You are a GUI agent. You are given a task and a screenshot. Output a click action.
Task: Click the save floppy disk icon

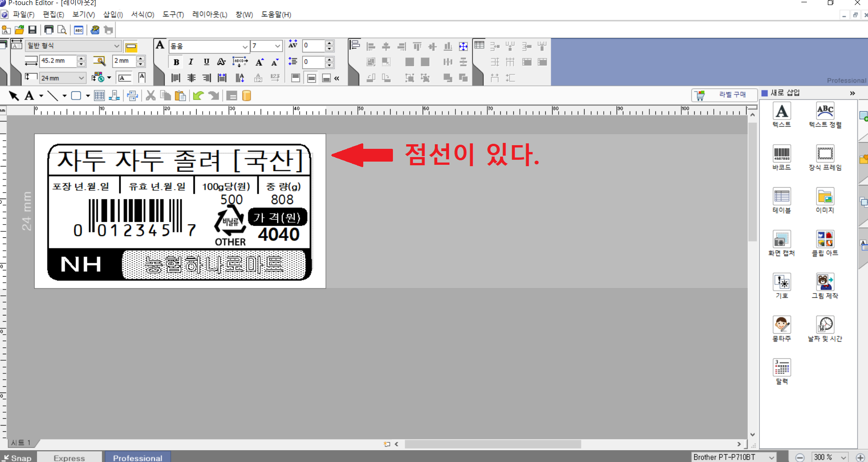(x=32, y=30)
